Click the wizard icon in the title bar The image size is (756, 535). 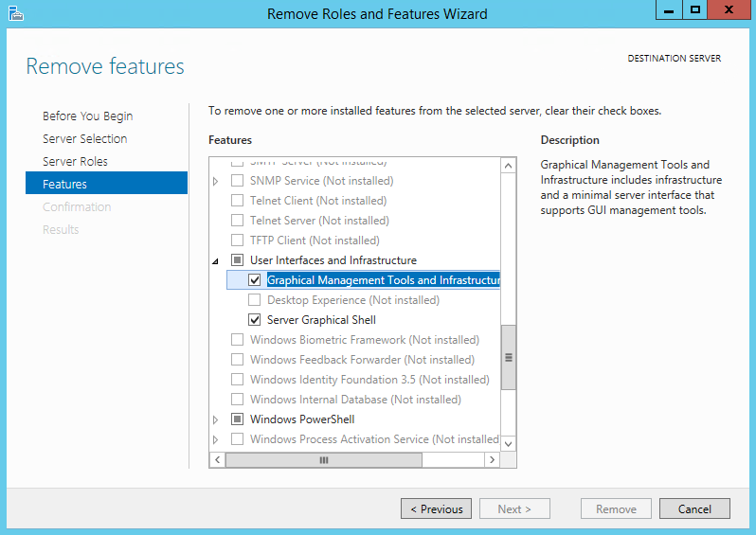click(16, 13)
